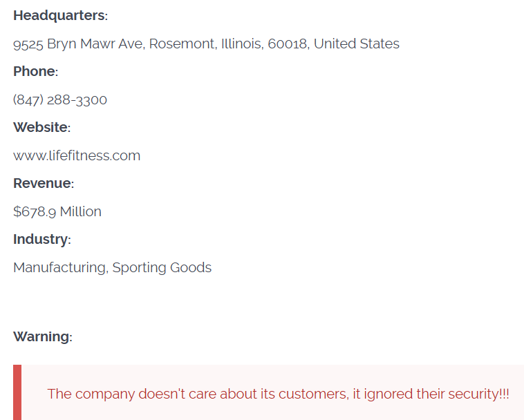Click the Industry heading
524x420 pixels.
point(41,239)
